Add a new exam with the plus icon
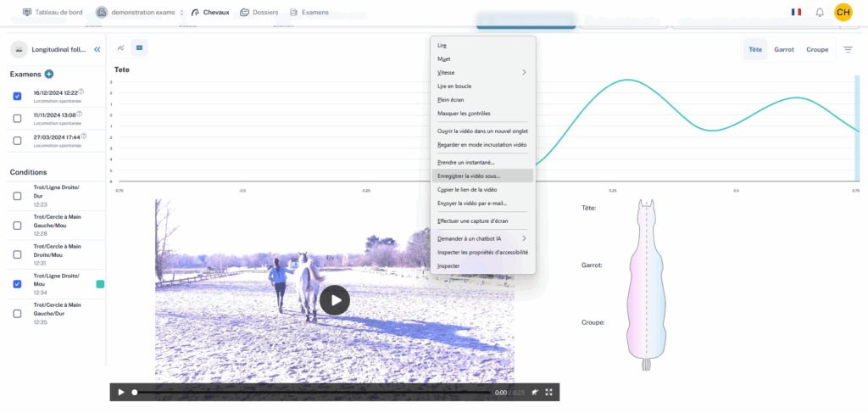The height and width of the screenshot is (413, 868). point(49,75)
